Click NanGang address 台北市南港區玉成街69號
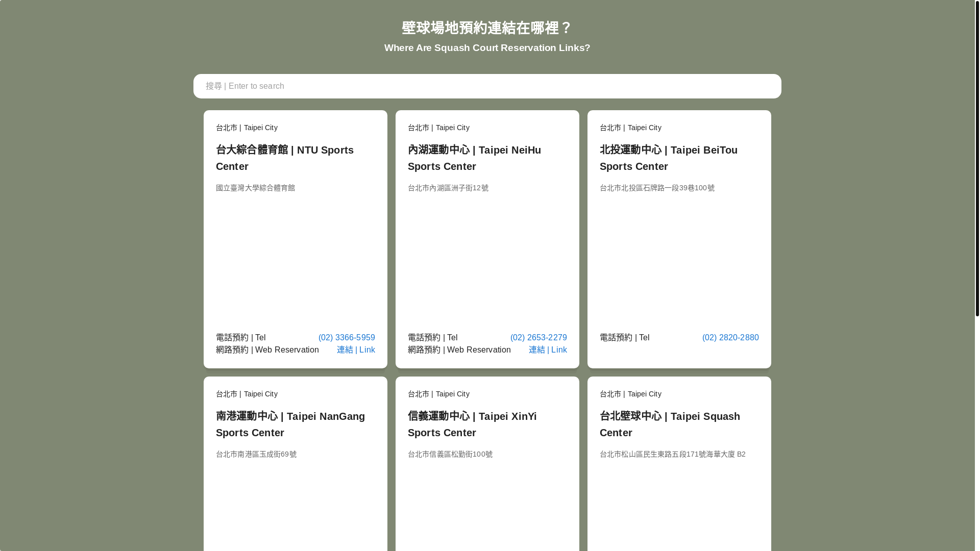The image size is (980, 551). pyautogui.click(x=256, y=455)
